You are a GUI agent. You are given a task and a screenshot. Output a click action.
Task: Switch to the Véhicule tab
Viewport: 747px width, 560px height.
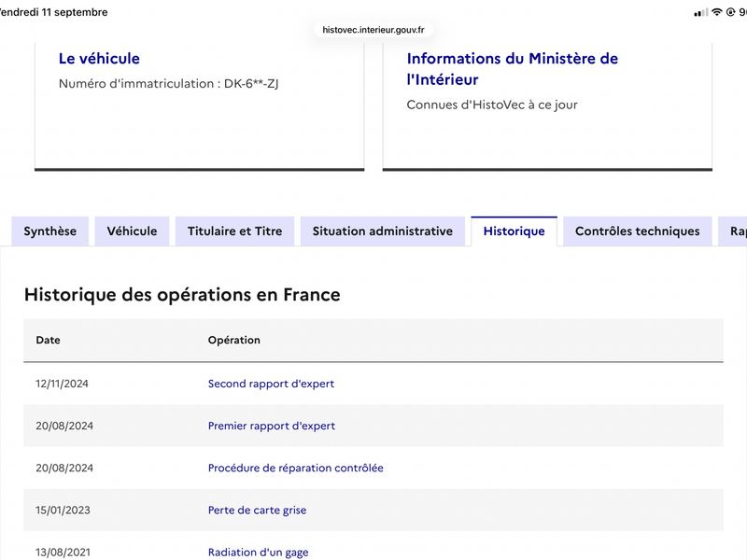[132, 231]
